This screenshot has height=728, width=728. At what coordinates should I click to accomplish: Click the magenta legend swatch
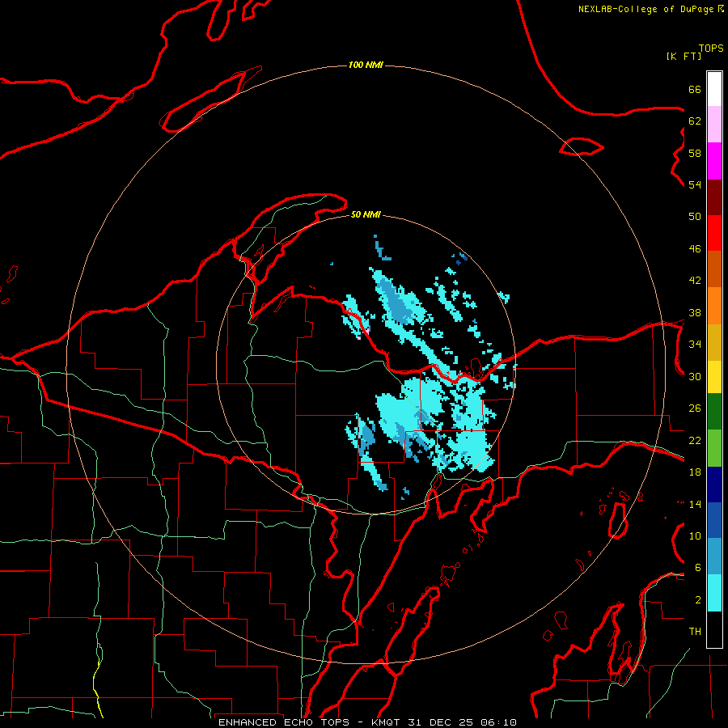pos(714,161)
